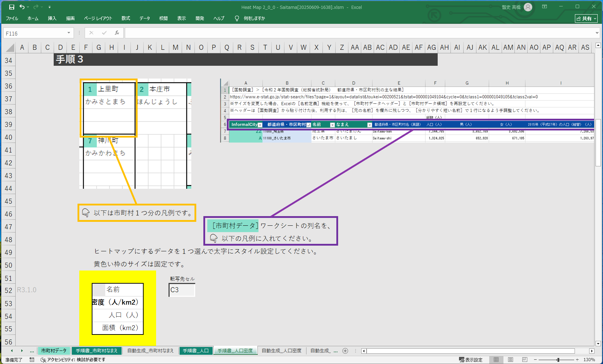Open the 描画 ribbon tab
Image resolution: width=603 pixels, height=364 pixels.
pyautogui.click(x=70, y=18)
